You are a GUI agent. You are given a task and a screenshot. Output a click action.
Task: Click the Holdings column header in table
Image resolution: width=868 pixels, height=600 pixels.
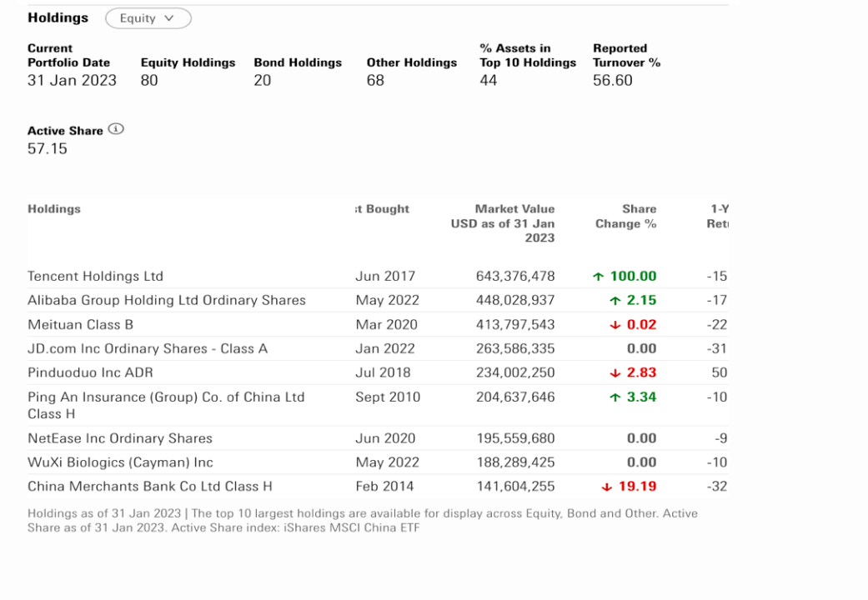(54, 209)
